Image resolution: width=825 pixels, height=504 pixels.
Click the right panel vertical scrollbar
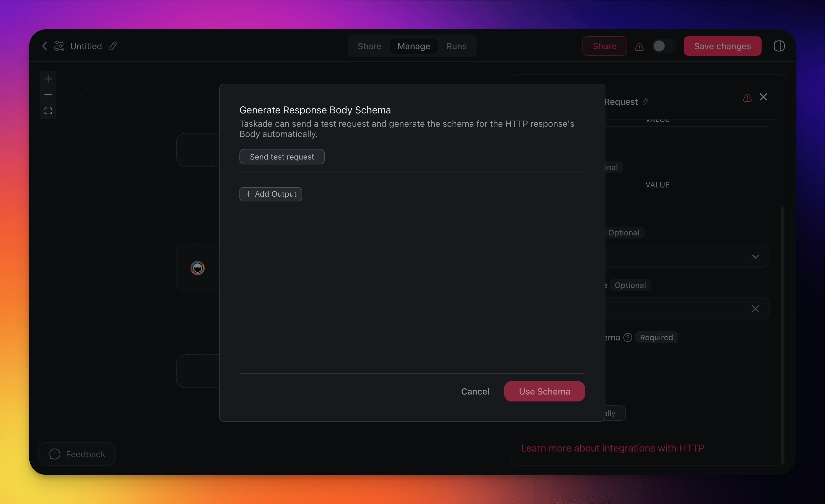tap(783, 335)
